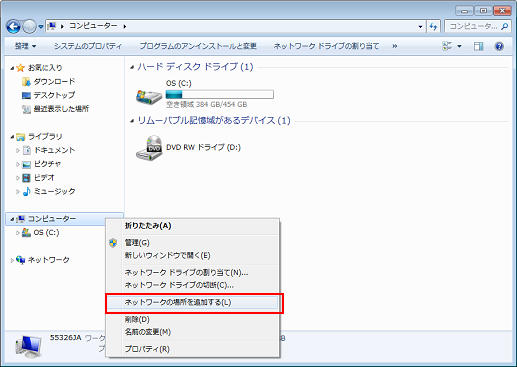This screenshot has width=517, height=367.
Task: Select 最近表示した場所 in favorites
Action: pyautogui.click(x=61, y=109)
